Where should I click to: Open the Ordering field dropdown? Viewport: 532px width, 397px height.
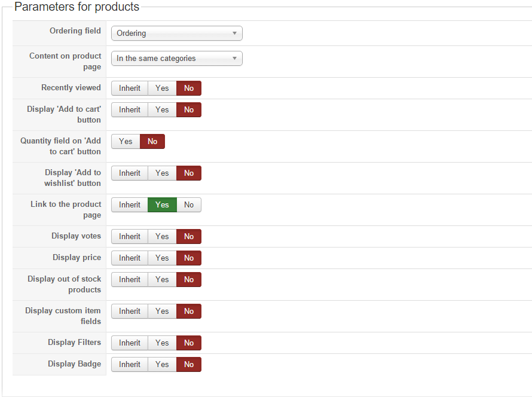(x=176, y=33)
